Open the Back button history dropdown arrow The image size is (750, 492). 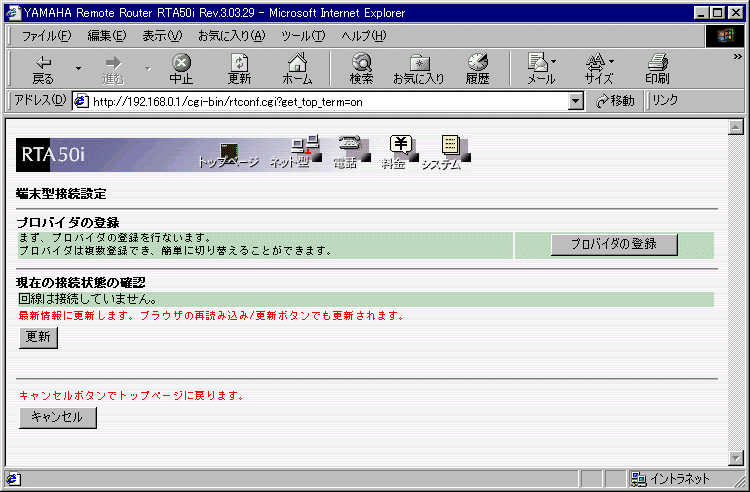click(x=78, y=69)
